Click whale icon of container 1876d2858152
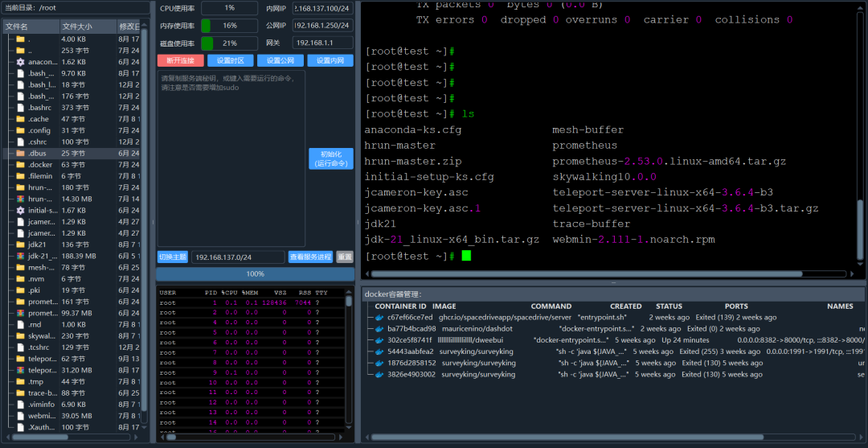This screenshot has height=448, width=868. [379, 363]
